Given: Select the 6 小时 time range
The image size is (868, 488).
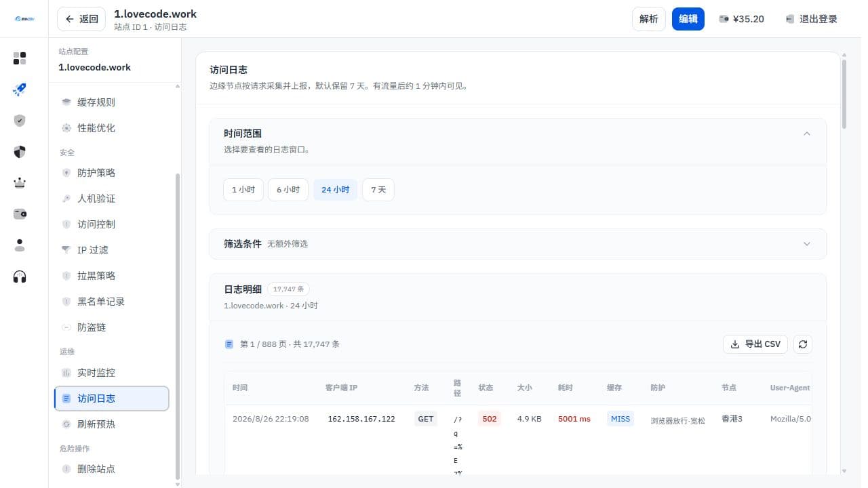Looking at the screenshot, I should pyautogui.click(x=288, y=190).
